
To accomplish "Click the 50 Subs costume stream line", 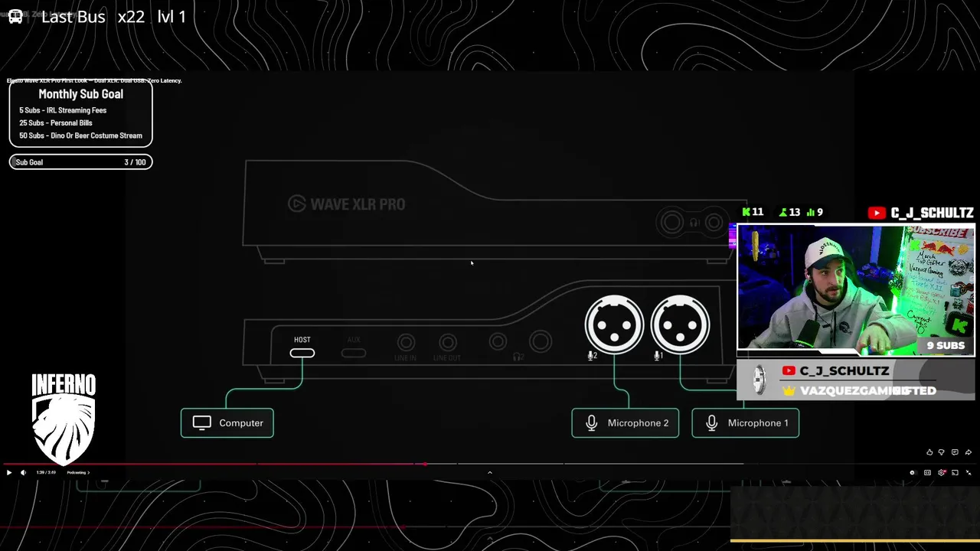I will point(80,135).
